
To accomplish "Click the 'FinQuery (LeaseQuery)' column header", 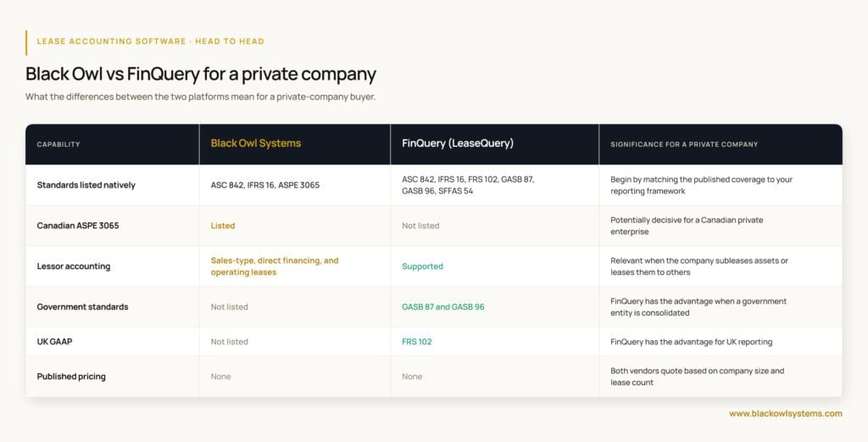I will 458,143.
